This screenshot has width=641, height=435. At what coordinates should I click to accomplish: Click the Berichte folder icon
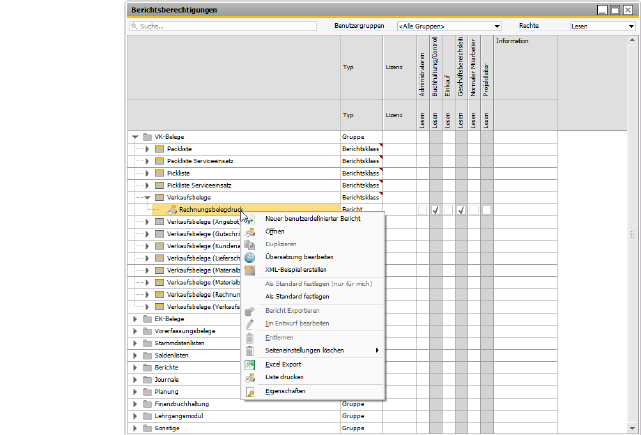tap(148, 368)
